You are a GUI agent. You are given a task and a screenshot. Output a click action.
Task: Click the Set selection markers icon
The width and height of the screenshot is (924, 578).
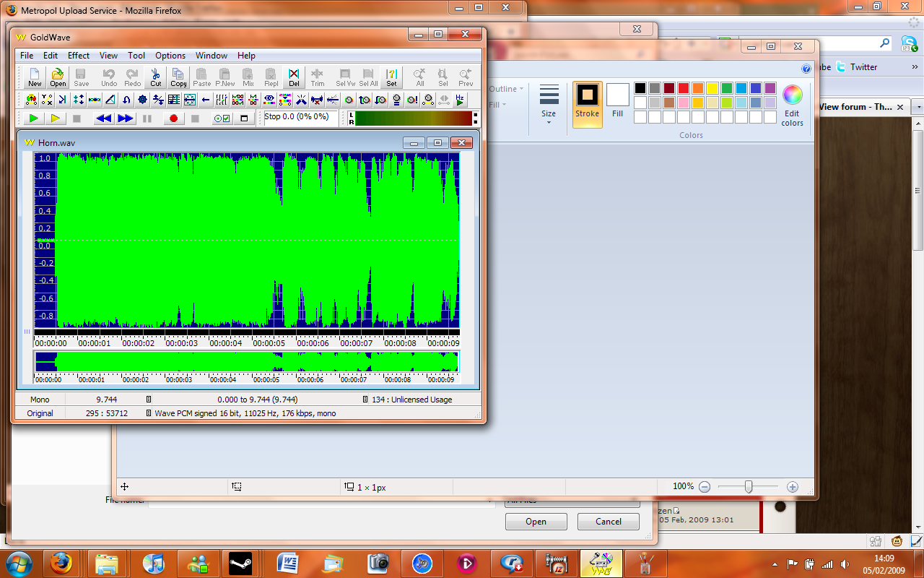(x=391, y=77)
